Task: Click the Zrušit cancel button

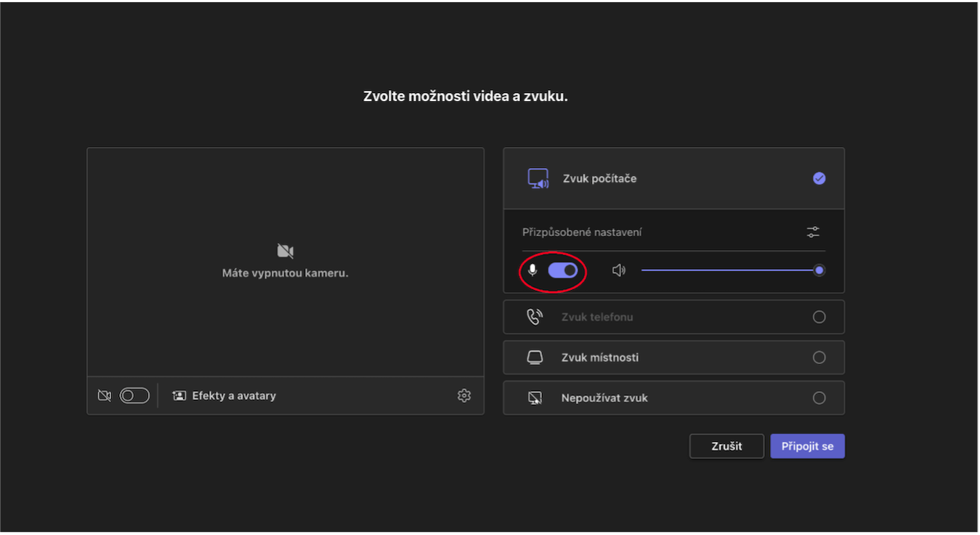Action: [x=726, y=446]
